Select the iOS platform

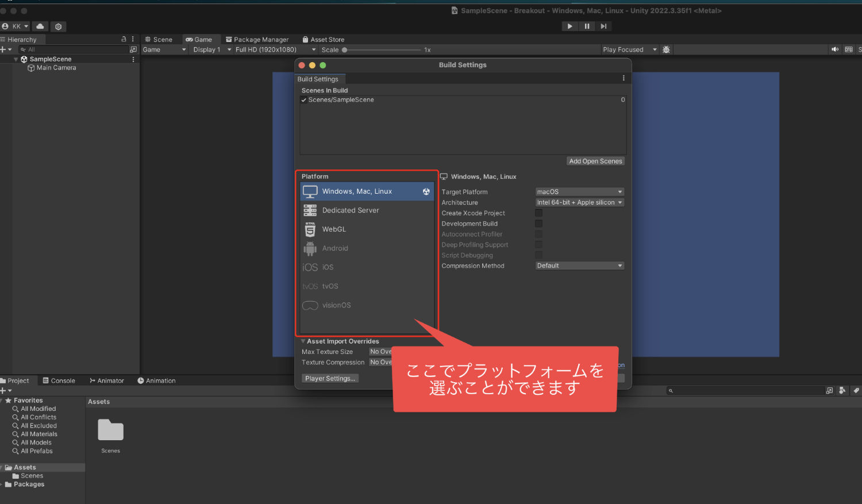coord(367,267)
